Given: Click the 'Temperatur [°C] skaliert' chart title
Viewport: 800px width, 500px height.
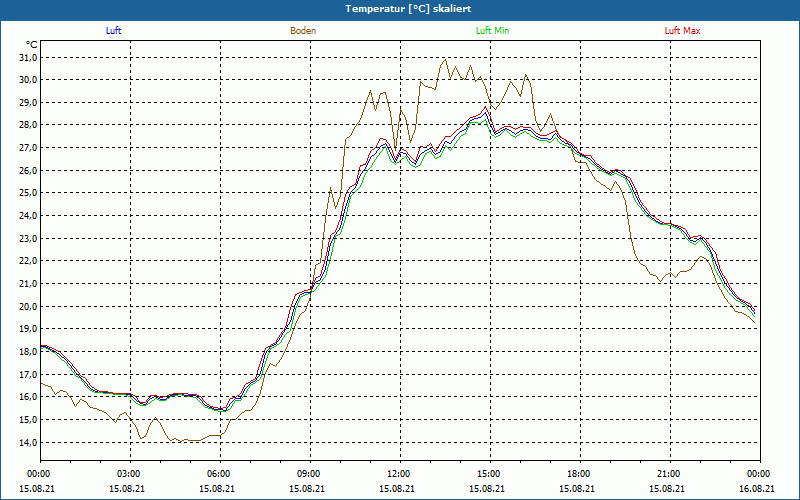Looking at the screenshot, I should click(408, 9).
